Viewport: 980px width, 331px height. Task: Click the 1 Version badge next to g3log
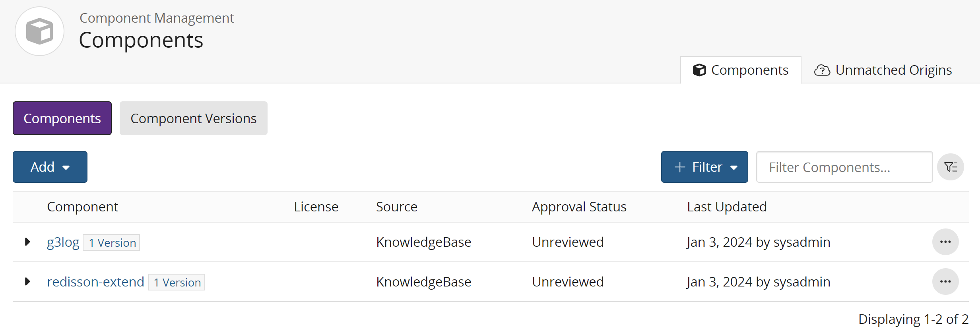111,242
